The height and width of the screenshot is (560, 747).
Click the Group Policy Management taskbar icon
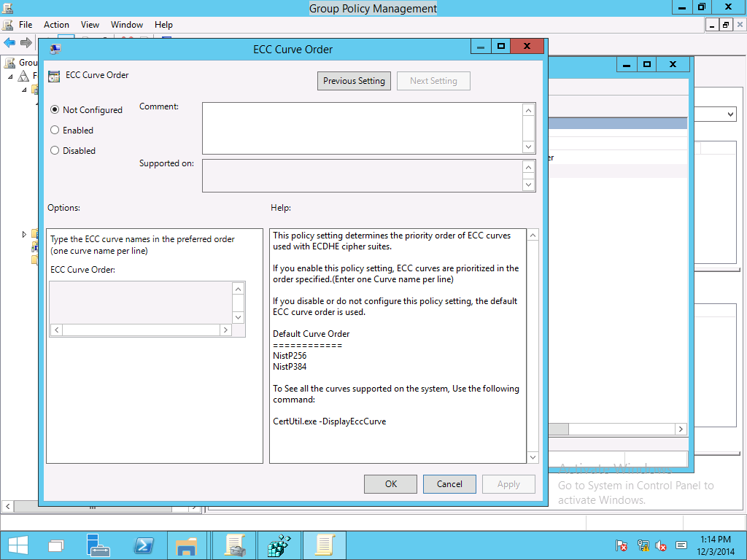[x=235, y=545]
